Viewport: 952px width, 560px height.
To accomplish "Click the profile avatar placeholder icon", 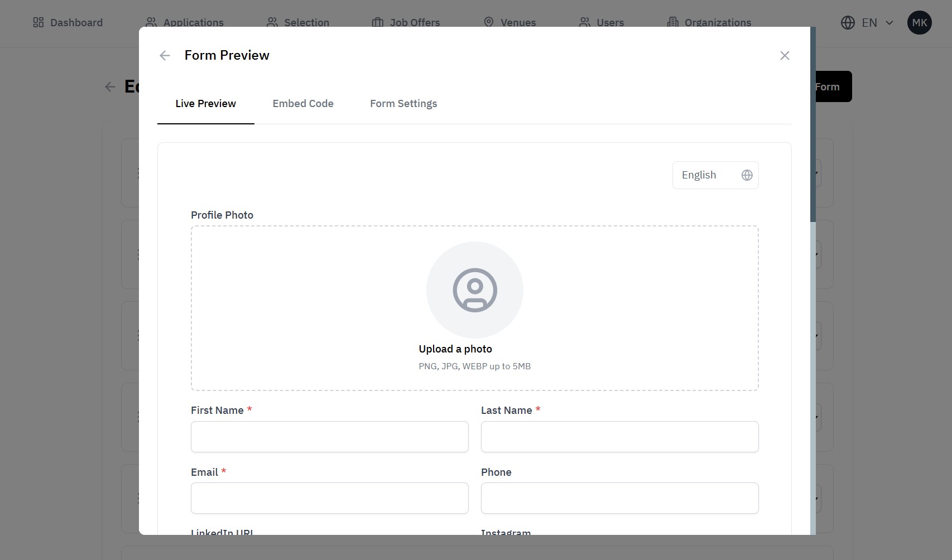I will pyautogui.click(x=474, y=290).
